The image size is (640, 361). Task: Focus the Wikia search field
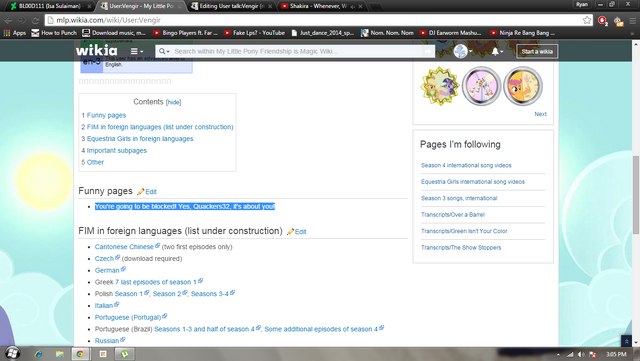coord(296,51)
